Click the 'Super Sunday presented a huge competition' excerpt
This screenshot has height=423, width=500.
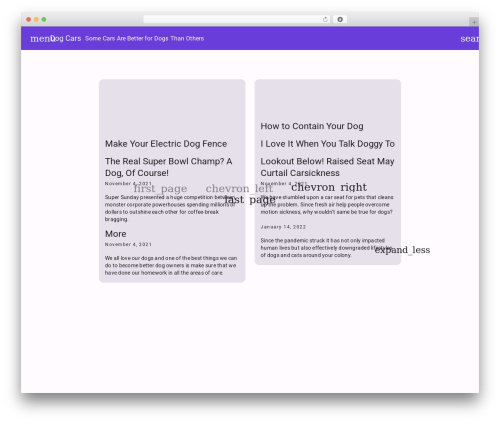tap(170, 208)
